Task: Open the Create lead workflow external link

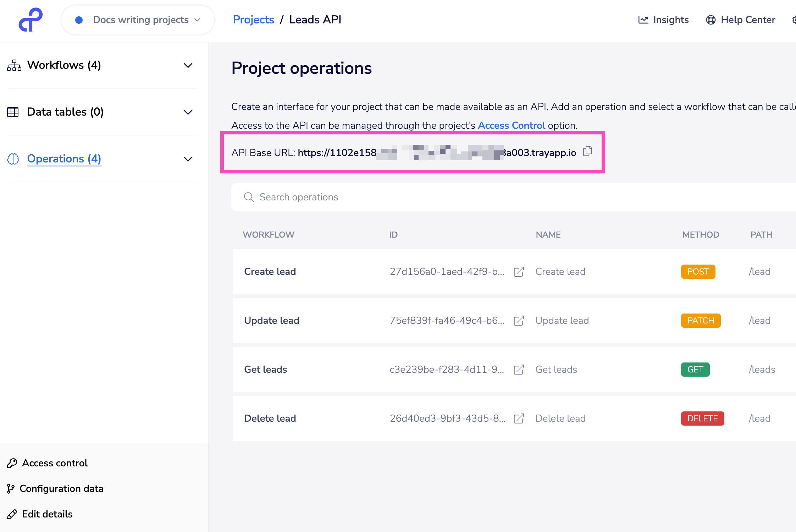Action: point(519,271)
